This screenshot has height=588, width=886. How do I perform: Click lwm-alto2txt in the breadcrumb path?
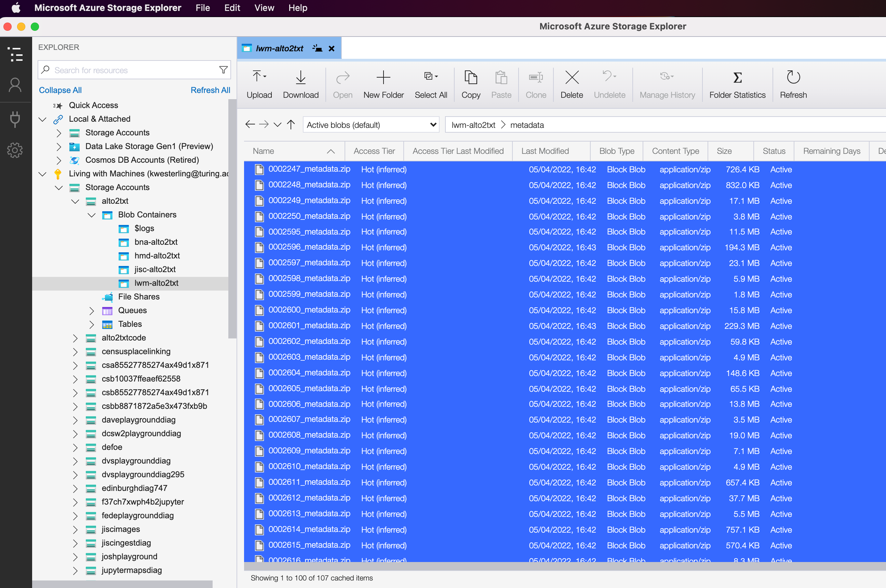[473, 125]
